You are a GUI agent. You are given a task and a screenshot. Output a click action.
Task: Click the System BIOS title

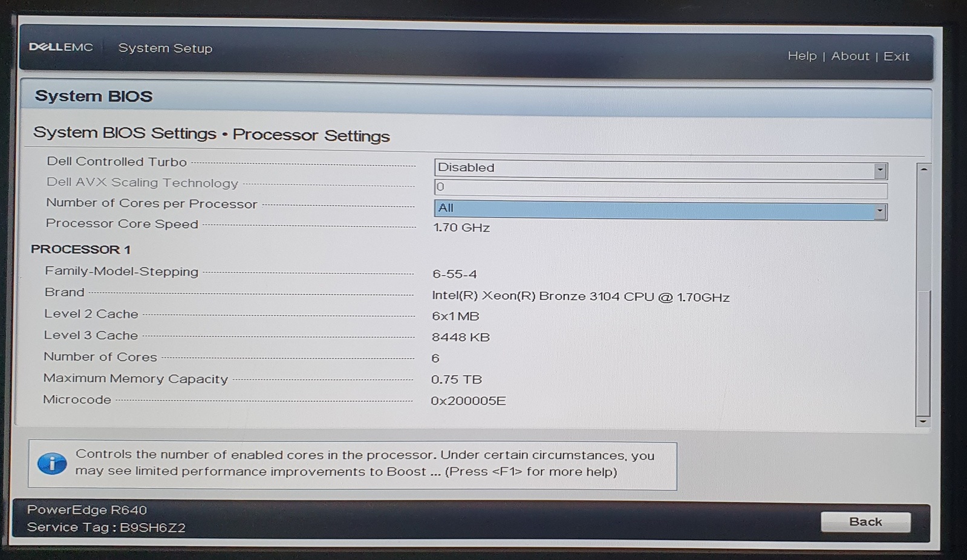pyautogui.click(x=94, y=96)
